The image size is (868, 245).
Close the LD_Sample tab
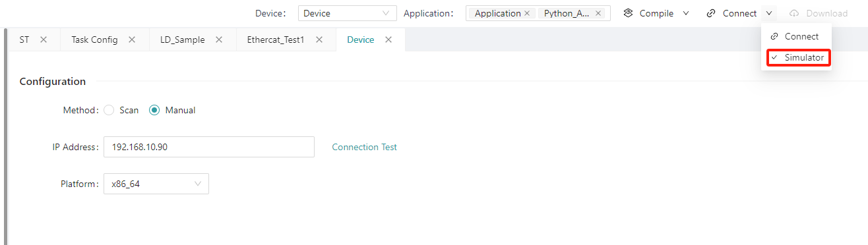[x=219, y=40]
